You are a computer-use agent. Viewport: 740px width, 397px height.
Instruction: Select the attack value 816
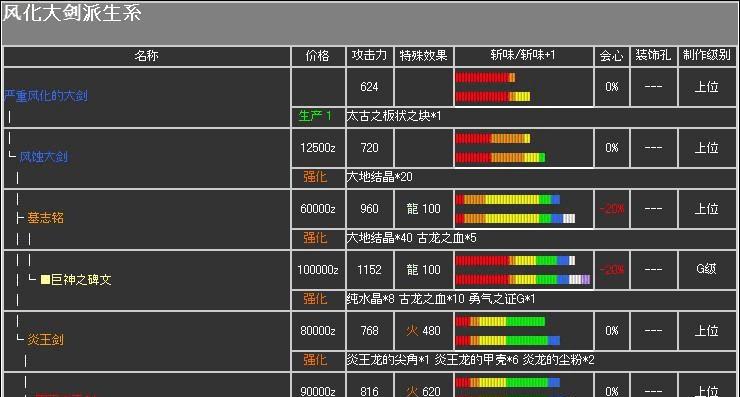point(369,391)
